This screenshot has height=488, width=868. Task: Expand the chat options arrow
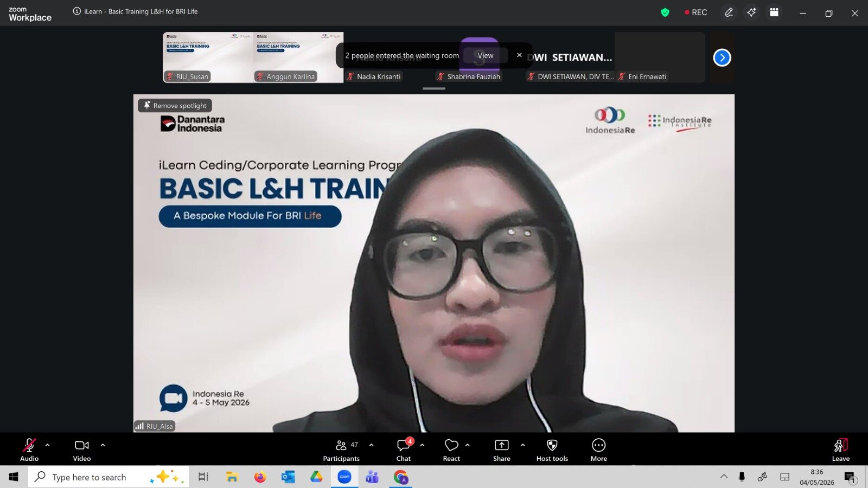(423, 445)
